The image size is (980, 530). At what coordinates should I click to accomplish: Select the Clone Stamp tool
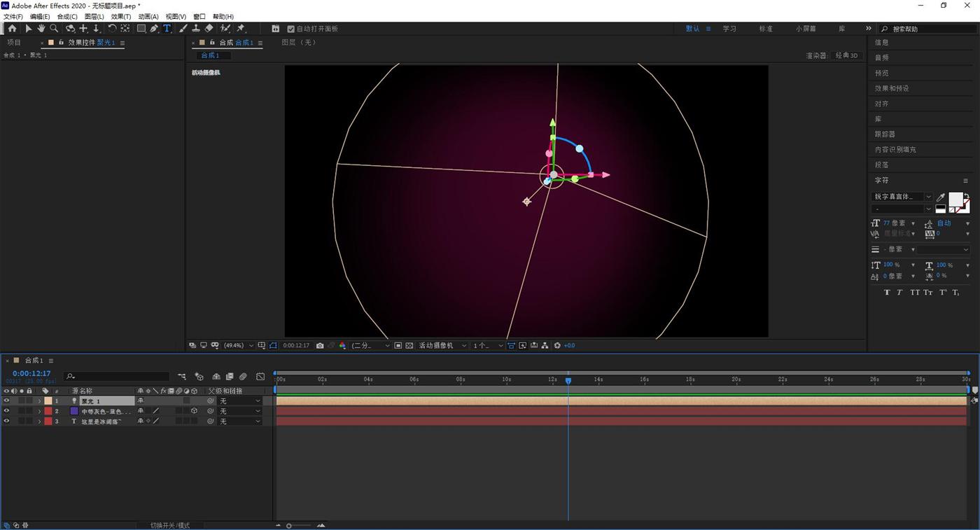pos(196,29)
